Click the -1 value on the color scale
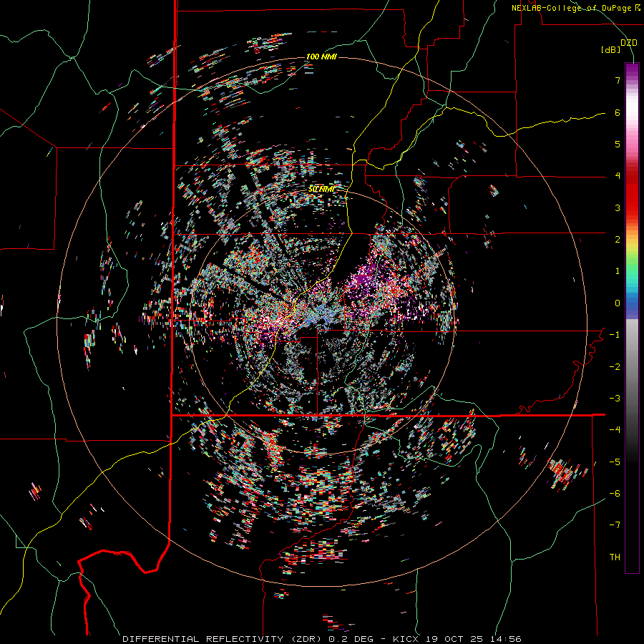The image size is (644, 644). [x=615, y=335]
